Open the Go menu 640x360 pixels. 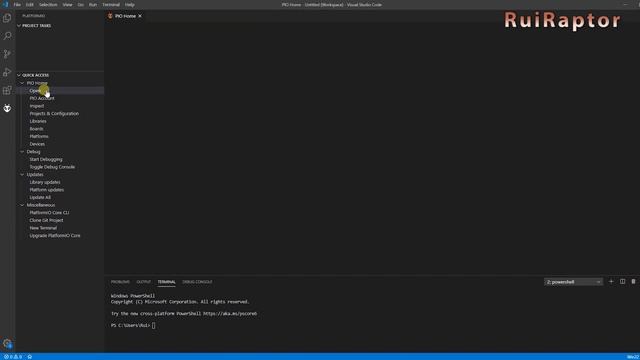(x=81, y=4)
